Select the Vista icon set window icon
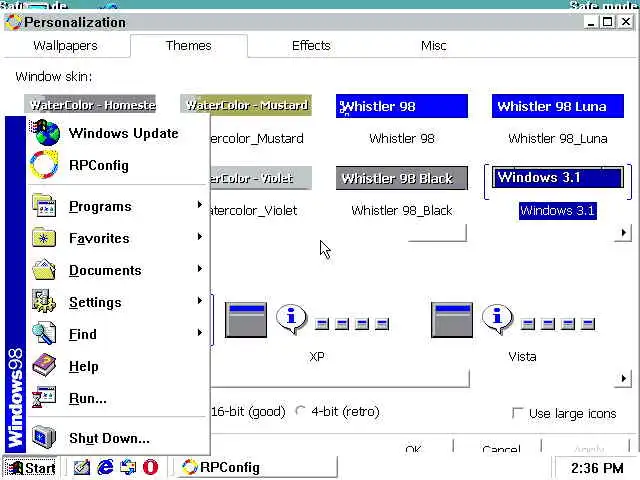 [x=452, y=320]
